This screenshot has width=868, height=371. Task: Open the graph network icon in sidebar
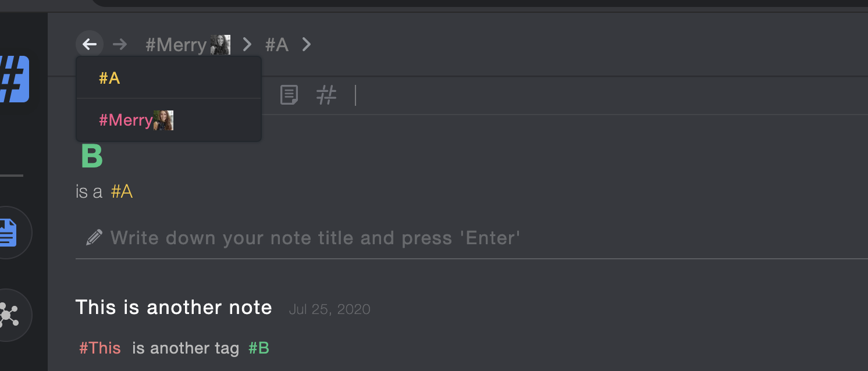coord(8,315)
